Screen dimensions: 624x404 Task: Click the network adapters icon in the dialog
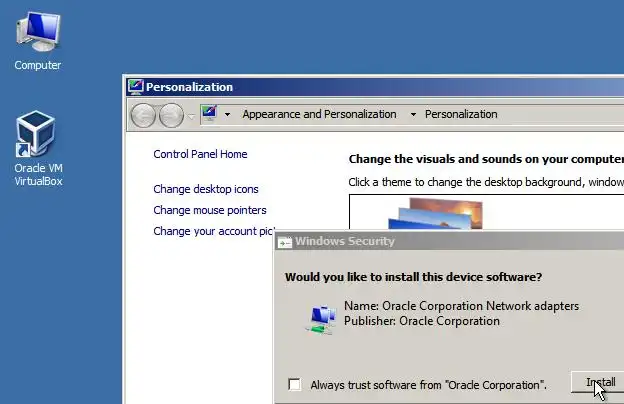tap(321, 319)
